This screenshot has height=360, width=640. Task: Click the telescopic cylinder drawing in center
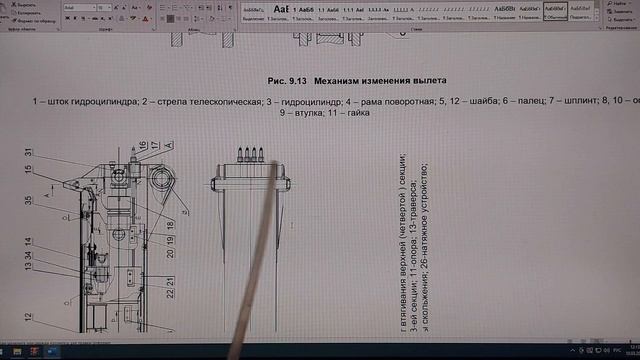coord(250,239)
